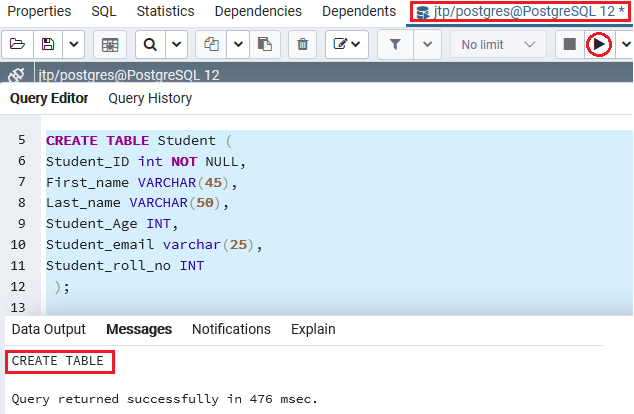
Task: Expand the Edit options dropdown
Action: 347,45
